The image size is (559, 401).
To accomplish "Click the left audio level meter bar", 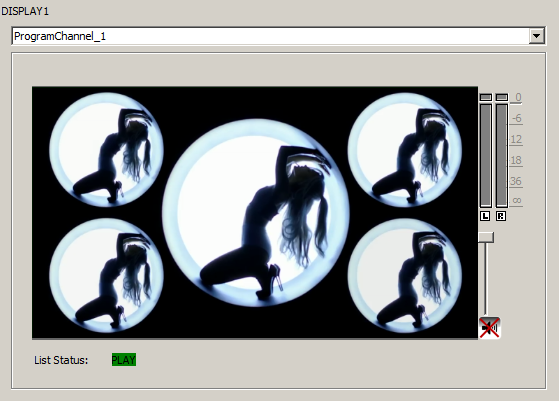I will 486,155.
